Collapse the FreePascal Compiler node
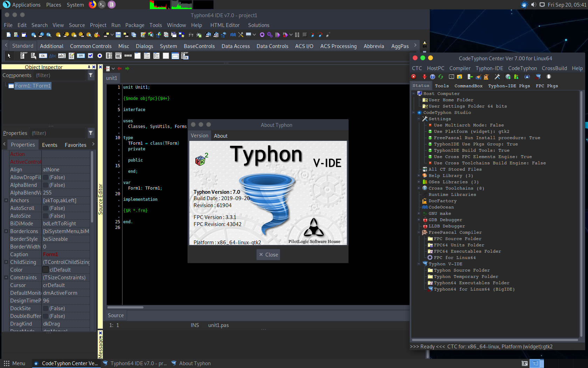588x368 pixels. pos(419,232)
